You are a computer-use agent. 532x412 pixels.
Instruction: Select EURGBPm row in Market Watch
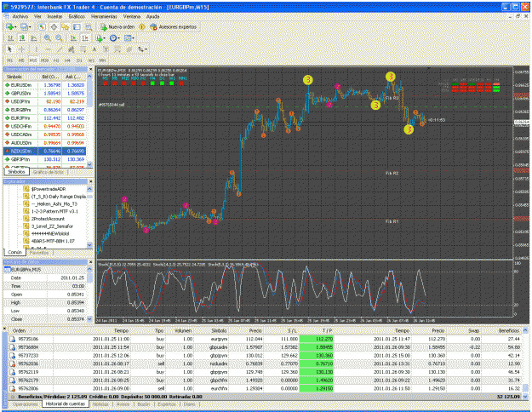pyautogui.click(x=44, y=110)
